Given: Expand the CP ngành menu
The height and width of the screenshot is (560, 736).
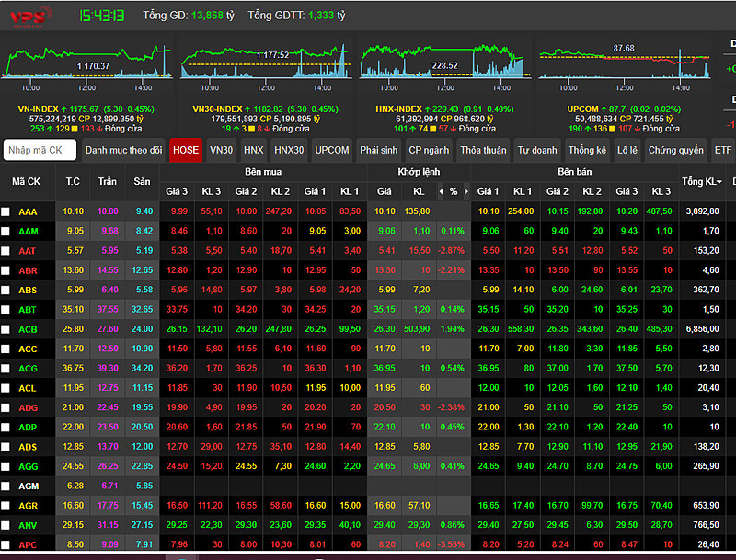Looking at the screenshot, I should click(429, 150).
